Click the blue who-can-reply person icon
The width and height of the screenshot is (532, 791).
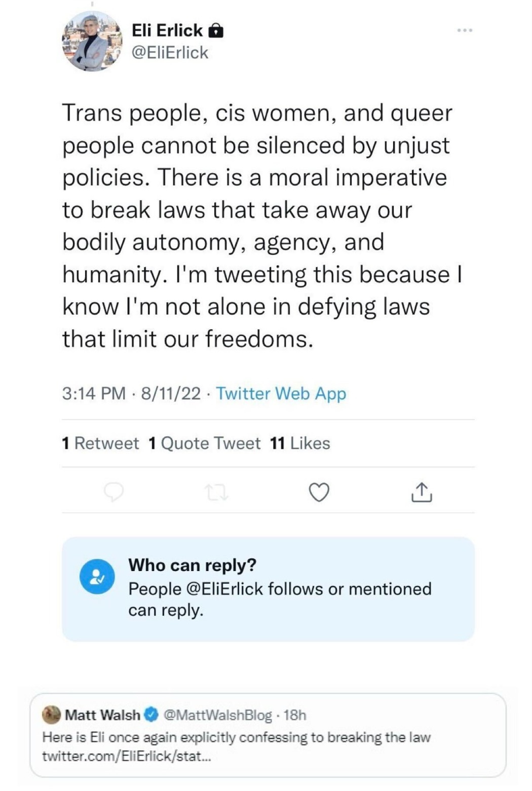point(97,576)
